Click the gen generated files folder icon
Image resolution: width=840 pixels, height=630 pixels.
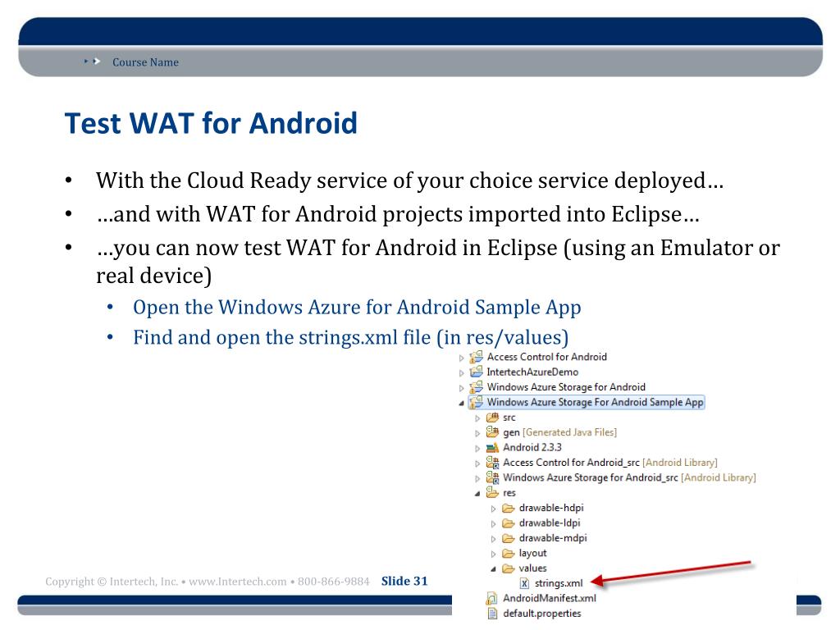492,431
